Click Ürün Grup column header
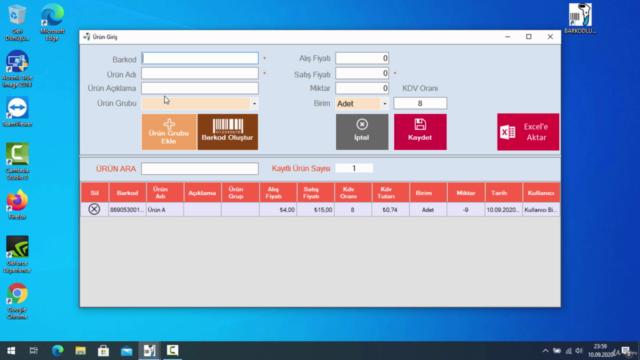The width and height of the screenshot is (640, 360). pos(240,193)
